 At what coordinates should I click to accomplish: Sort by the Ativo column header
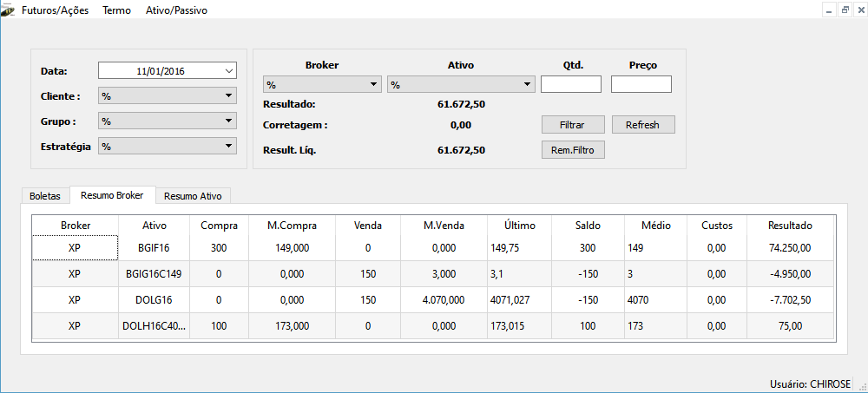click(x=155, y=226)
